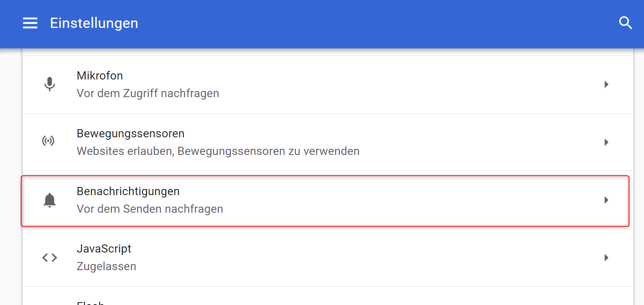
Task: Click the motion sensors icon
Action: pyautogui.click(x=48, y=141)
